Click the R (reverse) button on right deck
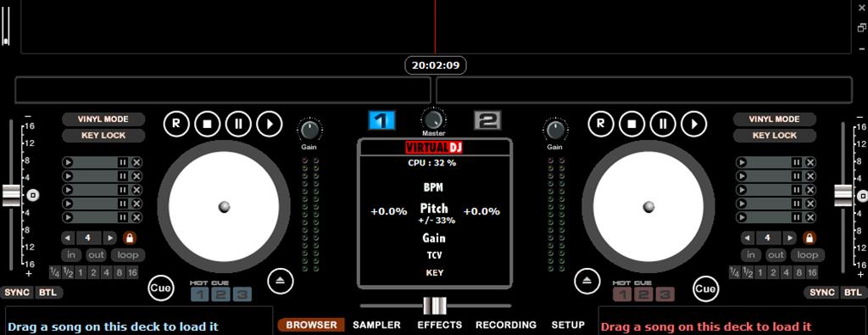Image resolution: width=868 pixels, height=335 pixels. 601,124
